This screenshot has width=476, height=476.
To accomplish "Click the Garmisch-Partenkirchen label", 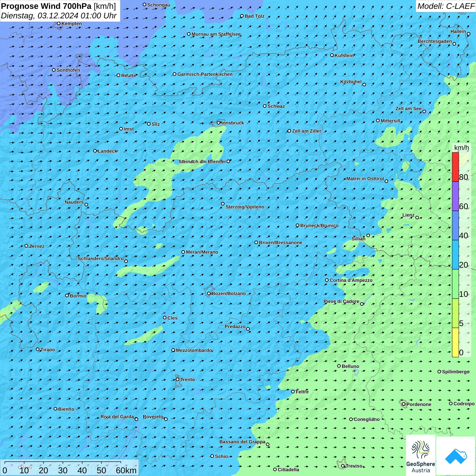I will [205, 74].
